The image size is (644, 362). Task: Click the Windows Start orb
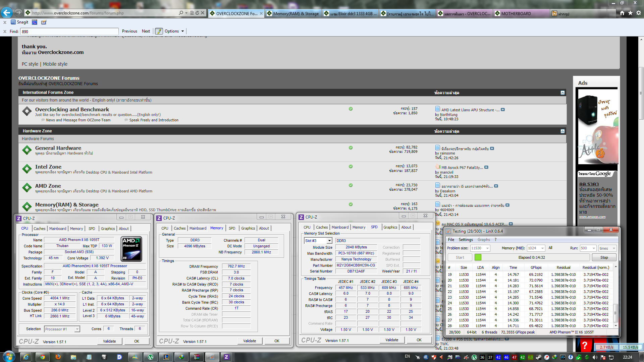click(x=9, y=356)
